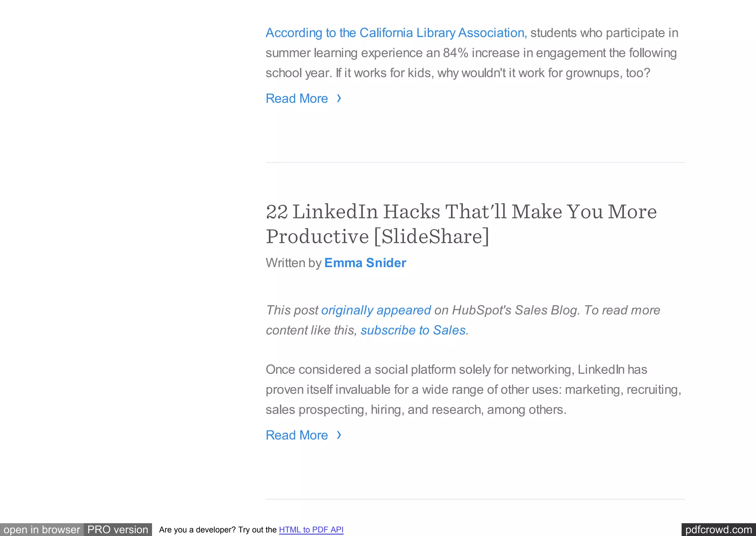The height and width of the screenshot is (536, 756).
Task: Click the divider line above the LinkedIn headline
Action: pyautogui.click(x=475, y=162)
